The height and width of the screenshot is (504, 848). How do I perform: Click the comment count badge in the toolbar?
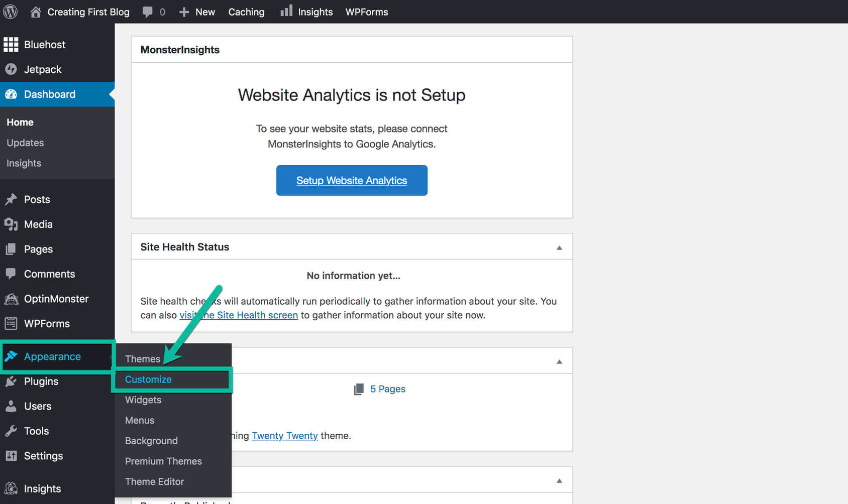[x=154, y=11]
